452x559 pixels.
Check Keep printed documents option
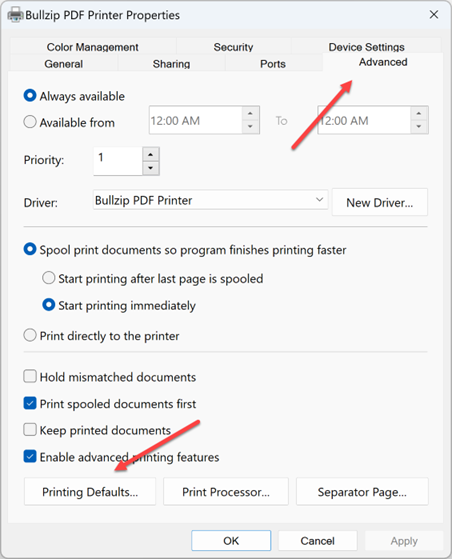pyautogui.click(x=30, y=430)
